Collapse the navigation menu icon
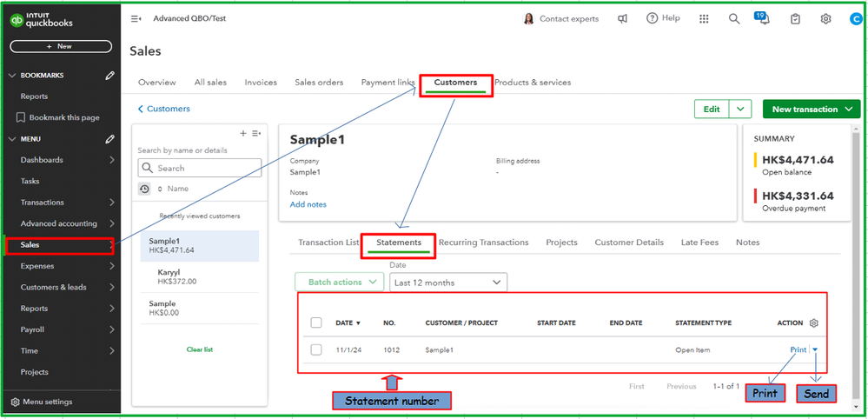The image size is (868, 419). point(136,19)
